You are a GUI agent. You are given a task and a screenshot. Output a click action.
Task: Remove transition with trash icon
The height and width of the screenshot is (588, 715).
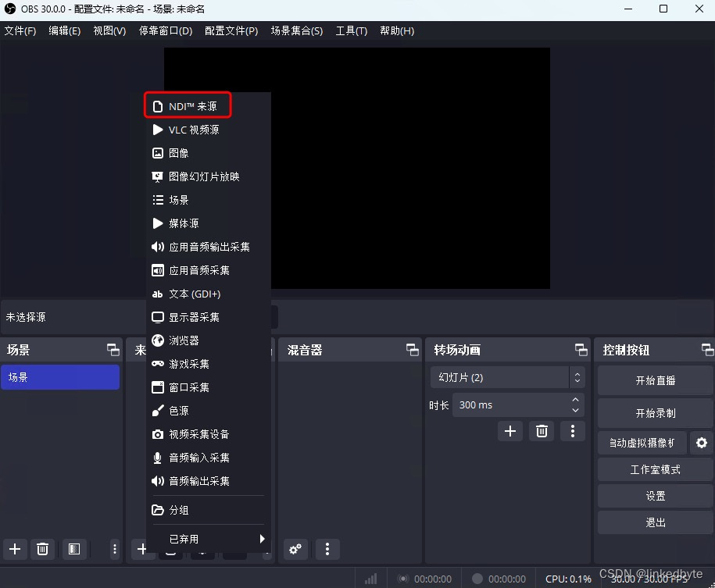point(542,431)
